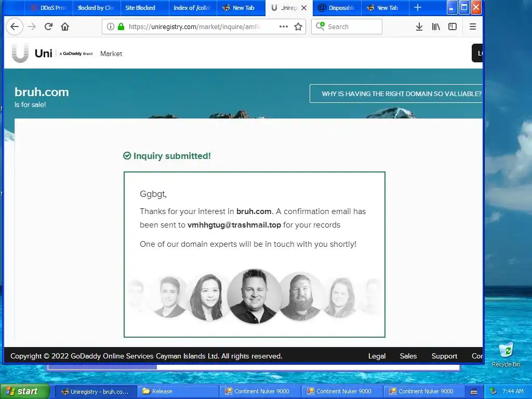The height and width of the screenshot is (399, 532).
Task: Click the bruh.com heading text
Action: (x=42, y=92)
